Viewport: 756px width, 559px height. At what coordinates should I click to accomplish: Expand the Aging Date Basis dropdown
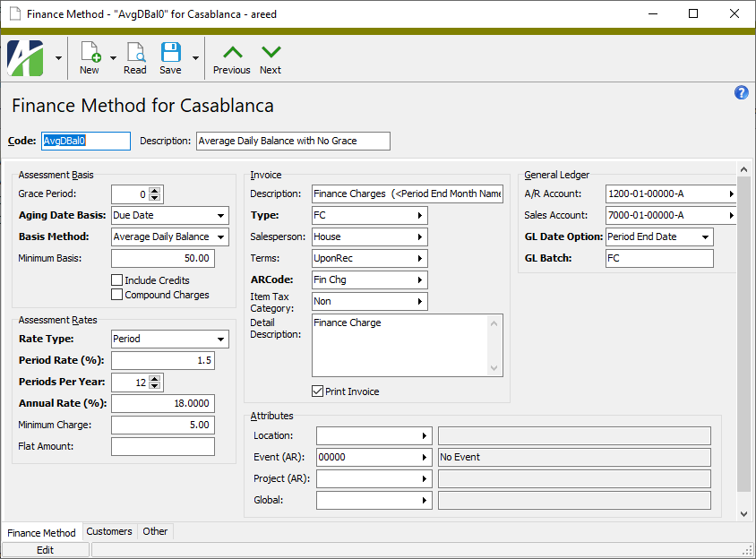(221, 216)
